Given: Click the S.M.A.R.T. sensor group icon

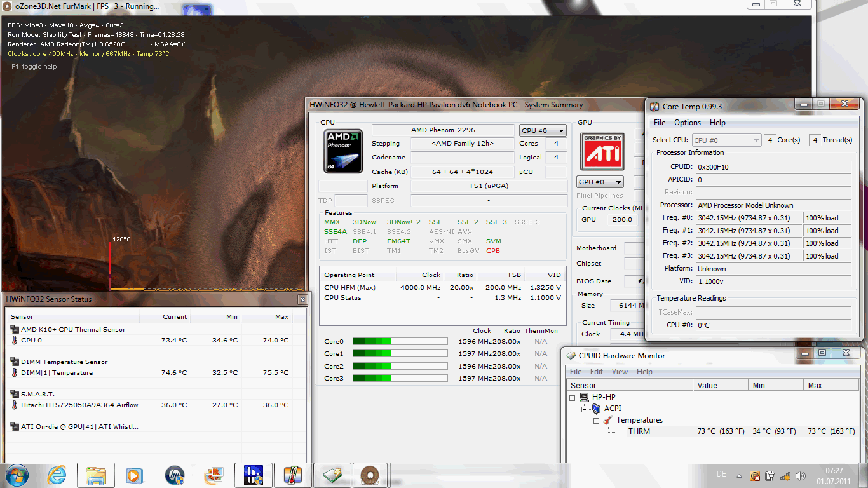Looking at the screenshot, I should tap(15, 394).
